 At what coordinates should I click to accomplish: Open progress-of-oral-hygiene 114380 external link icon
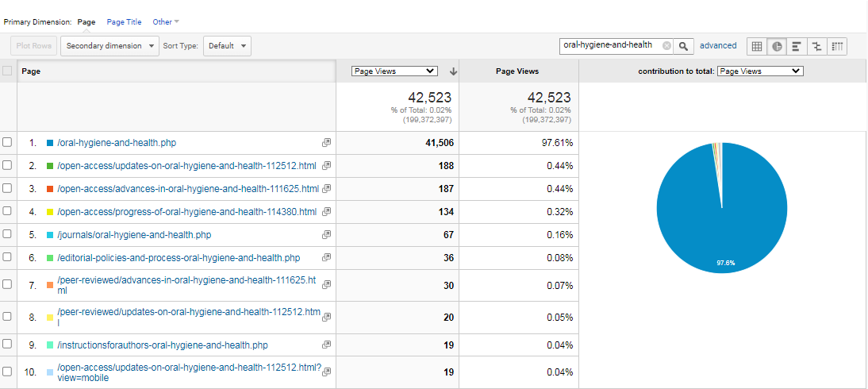327,212
